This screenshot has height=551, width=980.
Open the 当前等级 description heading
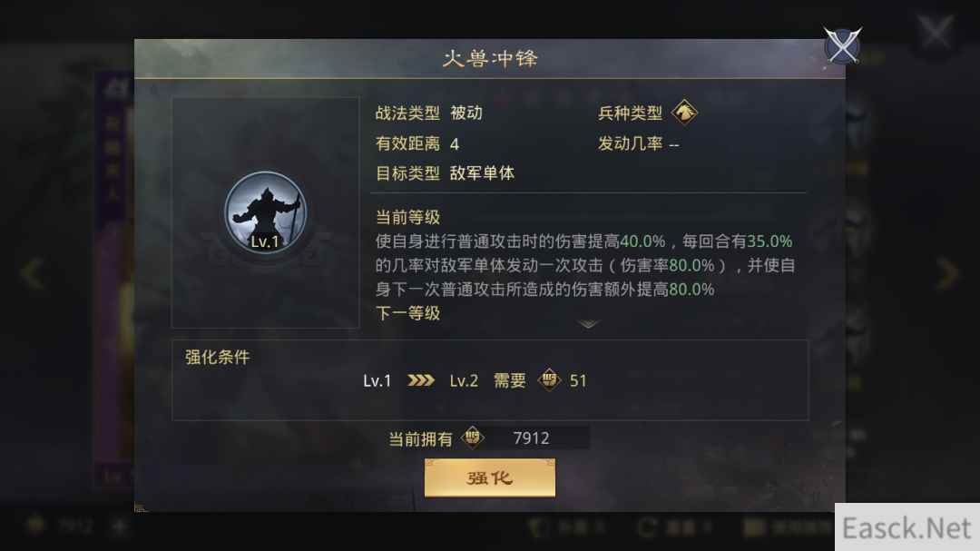coord(407,217)
